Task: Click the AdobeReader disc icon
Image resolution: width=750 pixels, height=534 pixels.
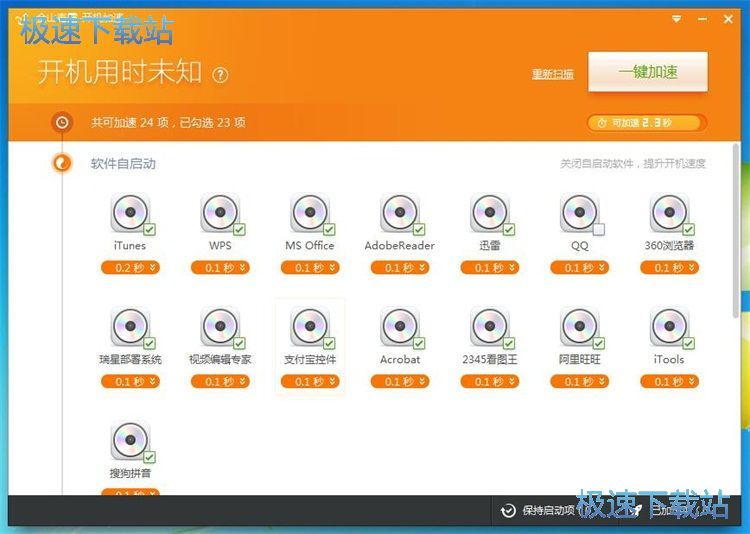Action: pyautogui.click(x=400, y=212)
